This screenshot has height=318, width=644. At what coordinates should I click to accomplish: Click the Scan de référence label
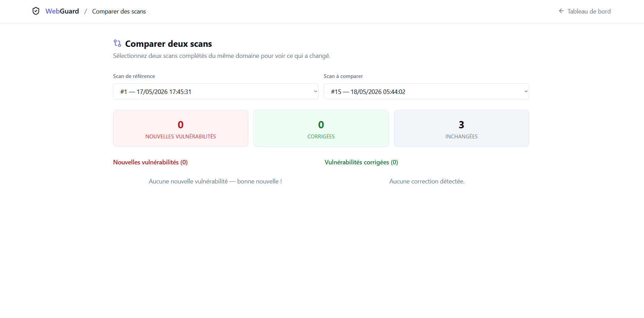pyautogui.click(x=134, y=76)
